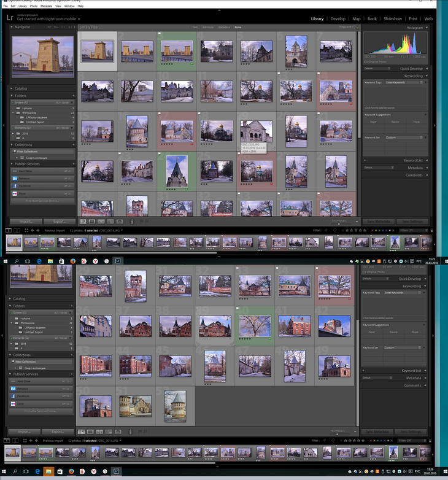The height and width of the screenshot is (480, 448).
Task: Open Compare view (XY) in upper window toolbar
Action: click(101, 222)
